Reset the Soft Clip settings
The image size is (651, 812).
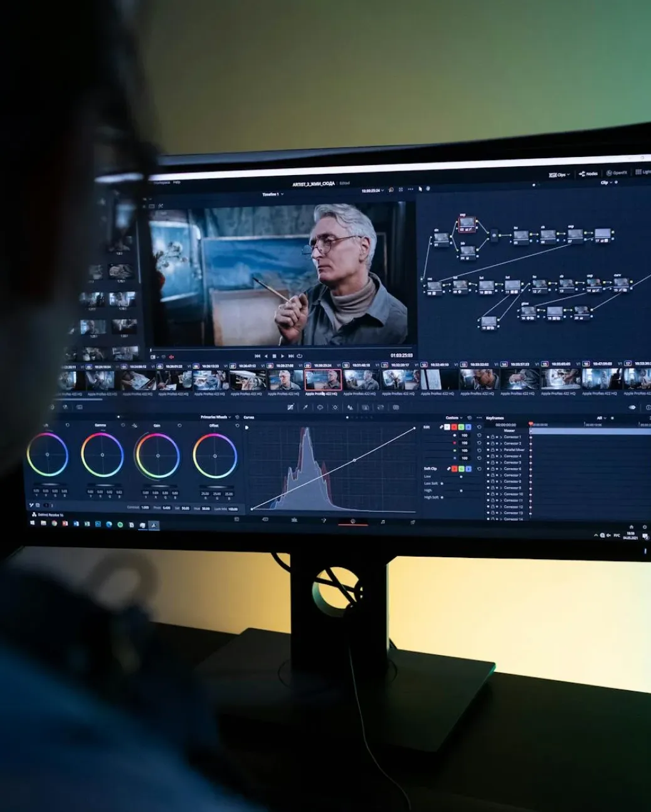479,469
